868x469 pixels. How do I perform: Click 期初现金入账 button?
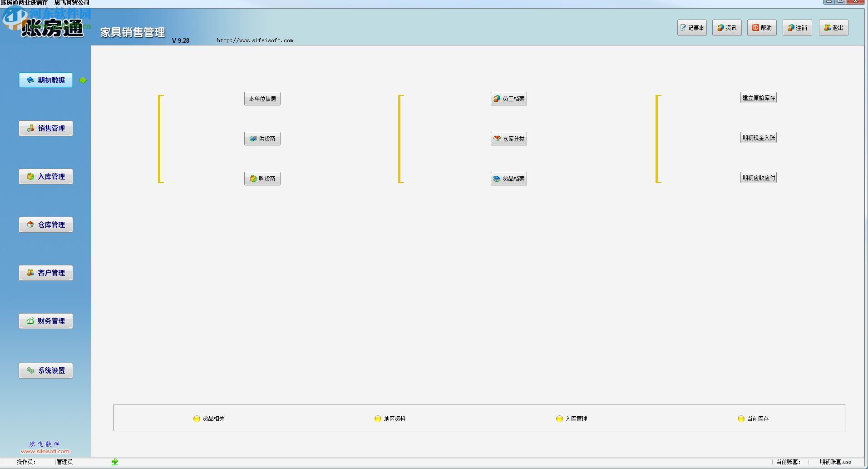tap(759, 138)
